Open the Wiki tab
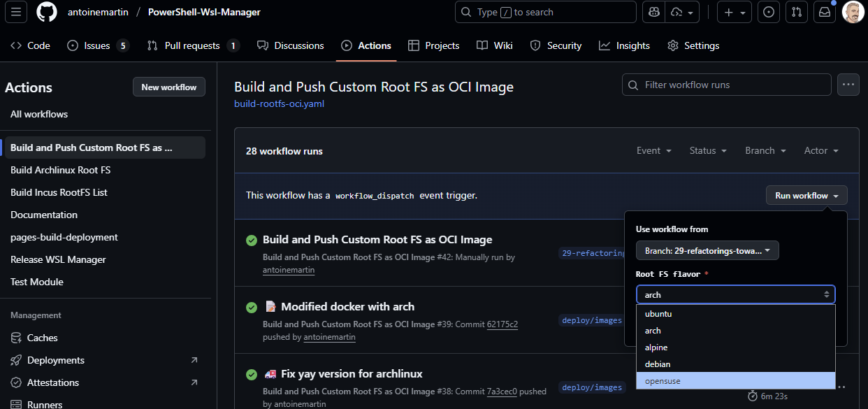 pos(495,45)
